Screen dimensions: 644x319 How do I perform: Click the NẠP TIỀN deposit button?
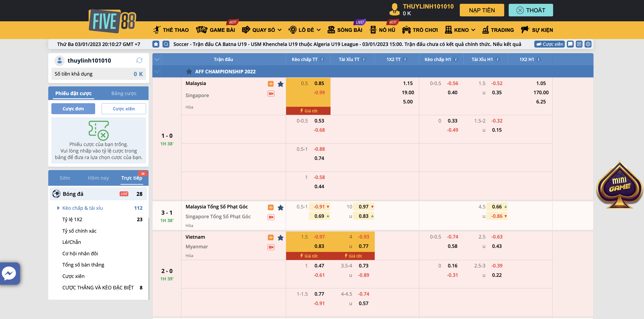pyautogui.click(x=482, y=10)
